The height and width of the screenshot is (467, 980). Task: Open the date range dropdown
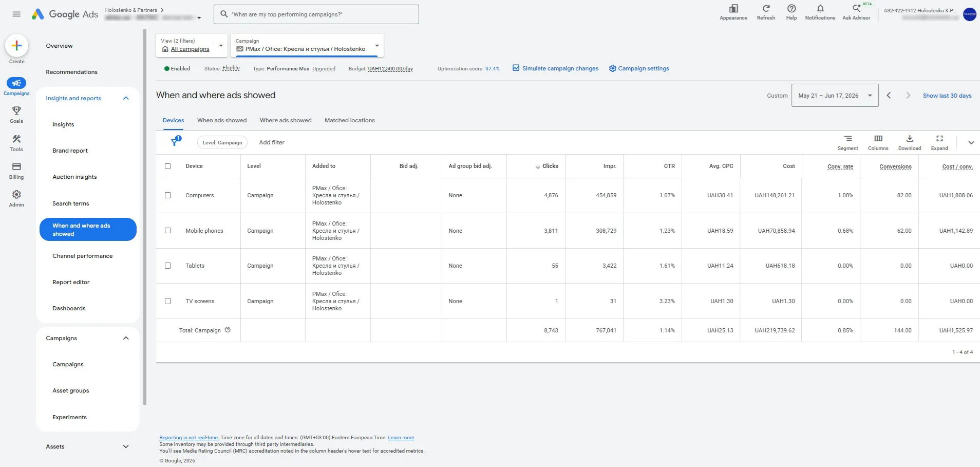tap(835, 96)
